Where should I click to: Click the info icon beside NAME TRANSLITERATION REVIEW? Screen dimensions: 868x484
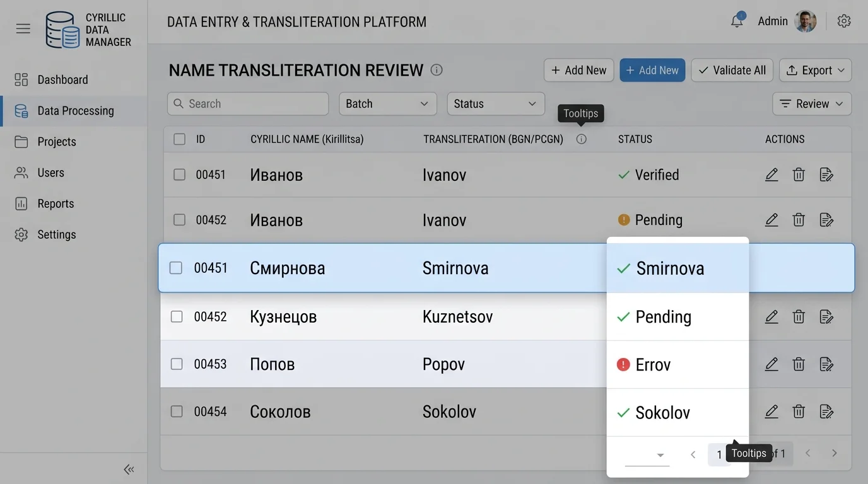click(436, 70)
